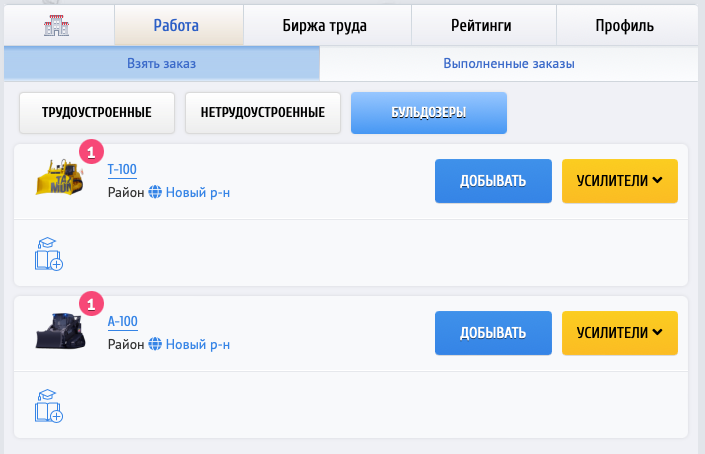This screenshot has width=705, height=454.
Task: Click Добывать for the T-100 bulldozer
Action: pyautogui.click(x=493, y=181)
